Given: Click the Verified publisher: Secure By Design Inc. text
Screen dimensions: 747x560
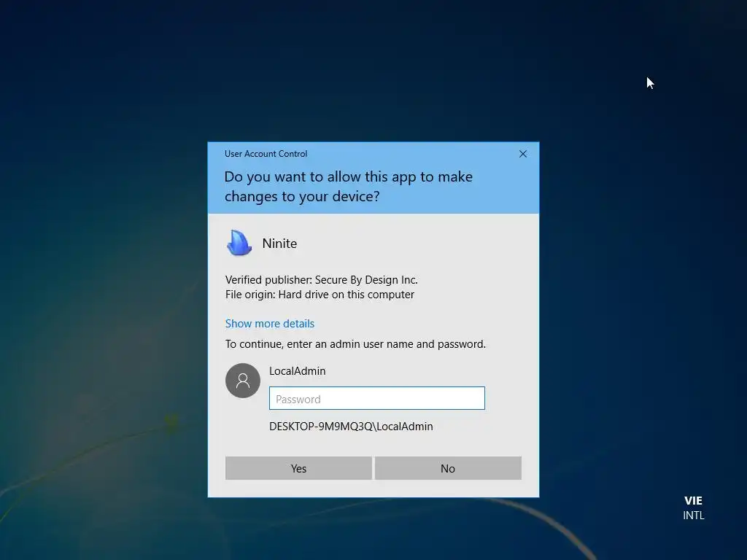Looking at the screenshot, I should coord(322,279).
